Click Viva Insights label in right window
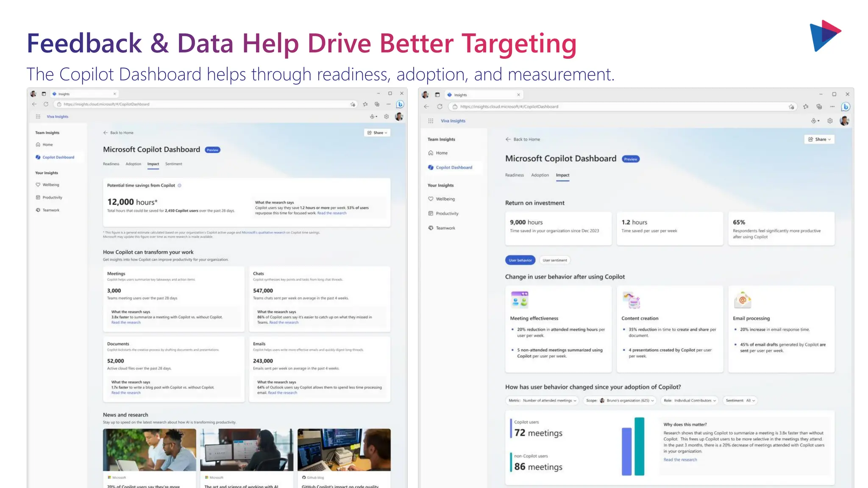The image size is (868, 488). pos(453,121)
